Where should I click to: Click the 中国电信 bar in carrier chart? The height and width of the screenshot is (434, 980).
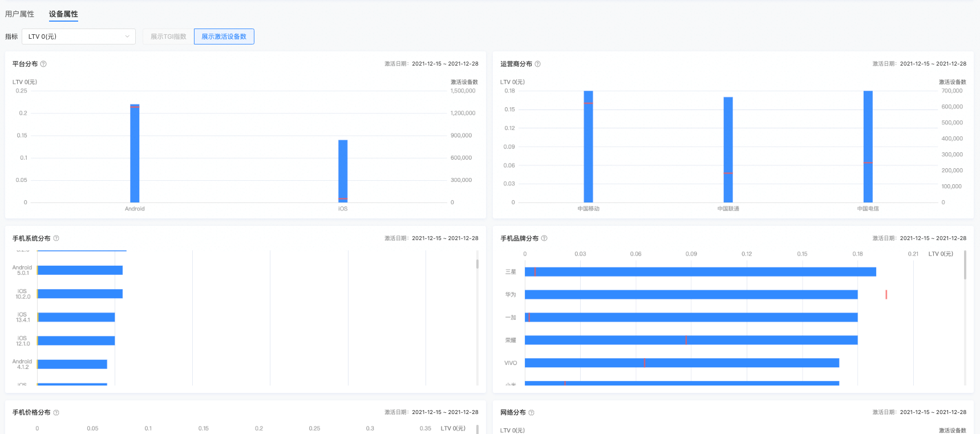tap(868, 147)
